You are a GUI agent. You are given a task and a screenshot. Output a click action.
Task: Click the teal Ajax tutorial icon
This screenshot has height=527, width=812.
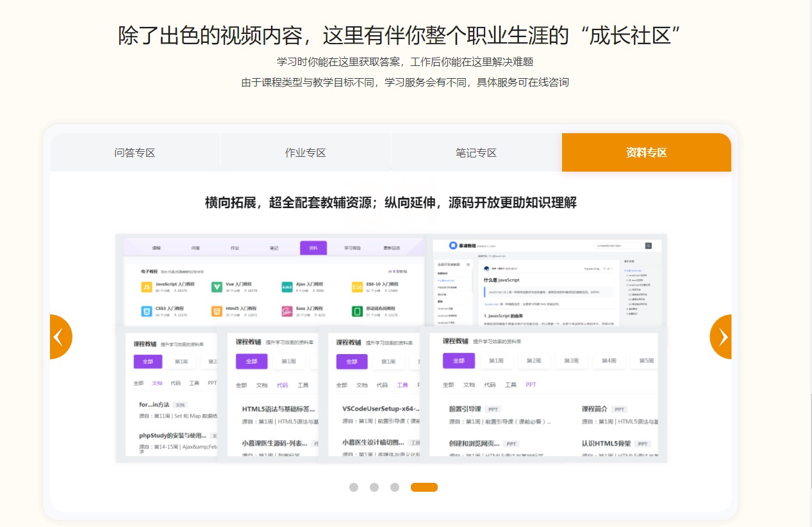pos(287,287)
